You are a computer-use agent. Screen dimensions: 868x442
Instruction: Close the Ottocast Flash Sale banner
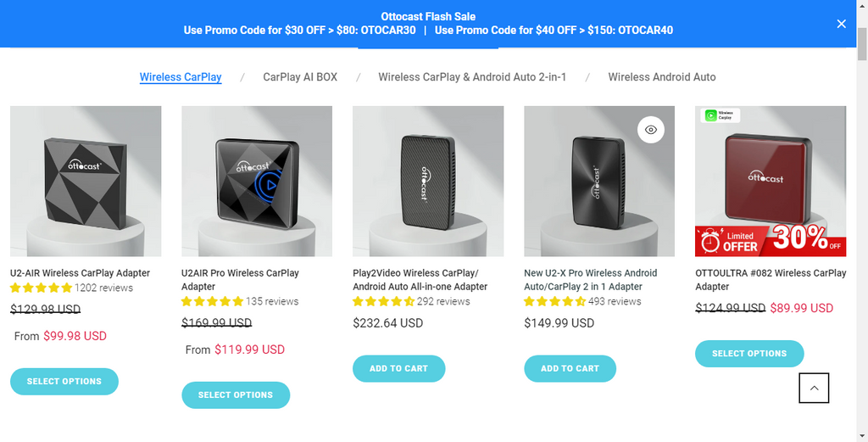[x=841, y=24]
